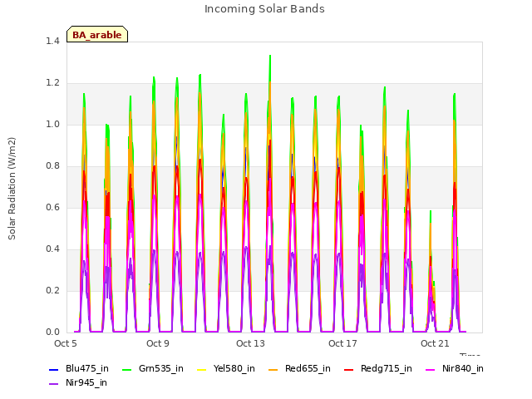
Task: Click the 1.0 y-axis tick label
Action: [x=52, y=125]
